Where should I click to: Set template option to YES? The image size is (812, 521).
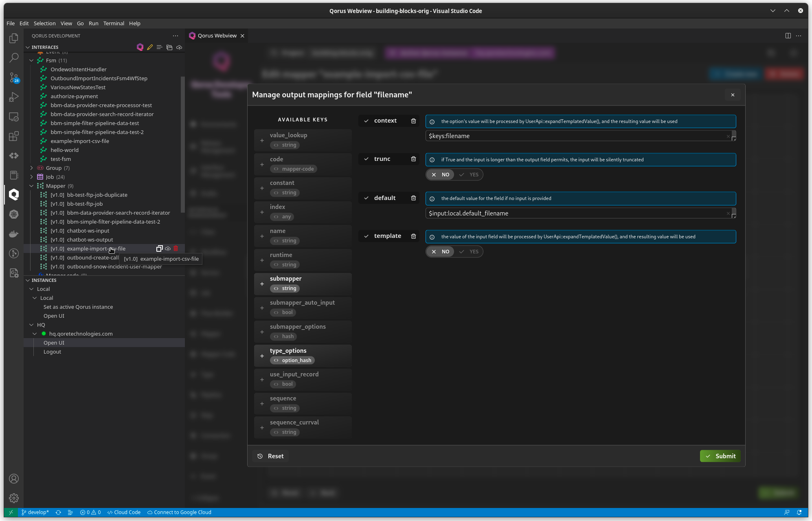[469, 252]
